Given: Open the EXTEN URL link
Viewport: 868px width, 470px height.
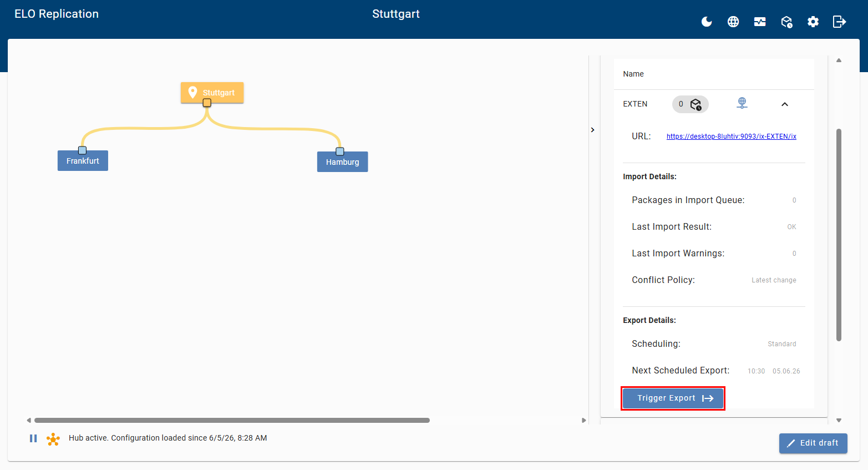Looking at the screenshot, I should tap(732, 137).
